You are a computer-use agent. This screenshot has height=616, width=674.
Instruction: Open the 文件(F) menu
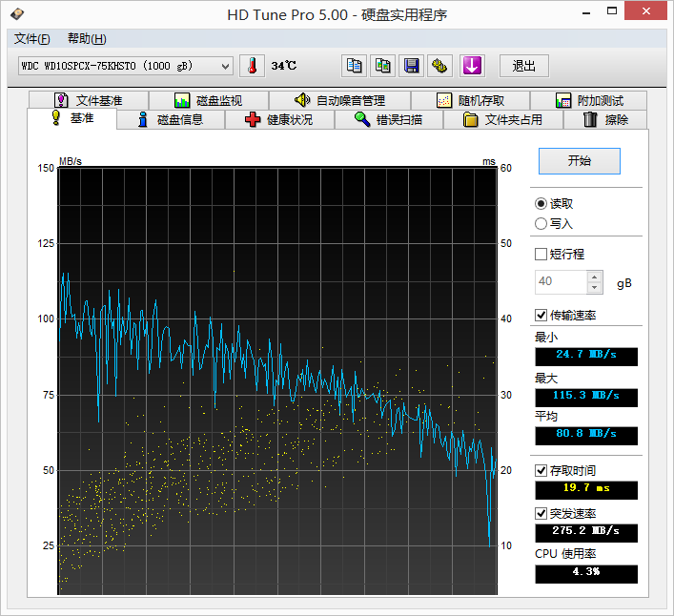point(31,39)
